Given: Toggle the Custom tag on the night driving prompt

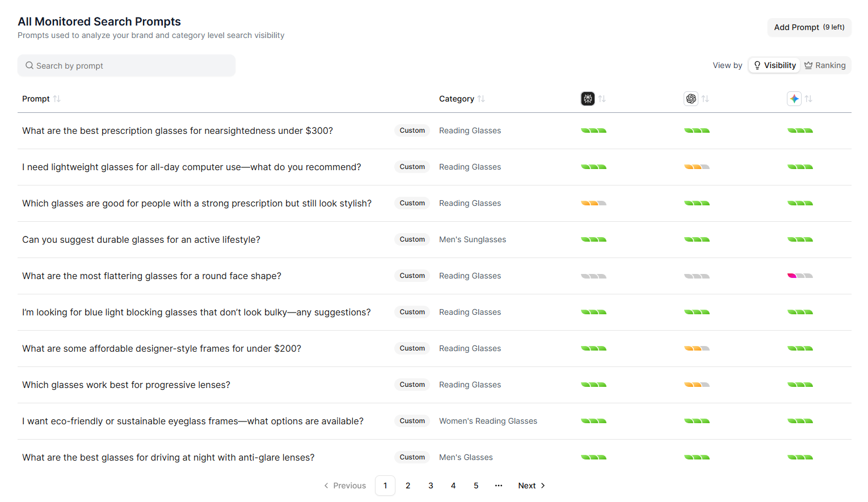Looking at the screenshot, I should coord(412,457).
